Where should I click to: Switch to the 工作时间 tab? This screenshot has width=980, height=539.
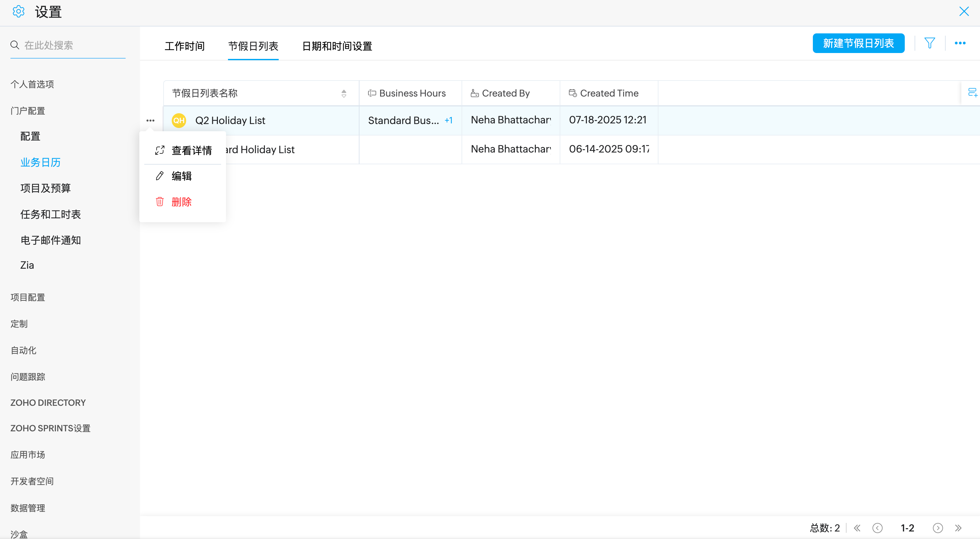point(184,46)
